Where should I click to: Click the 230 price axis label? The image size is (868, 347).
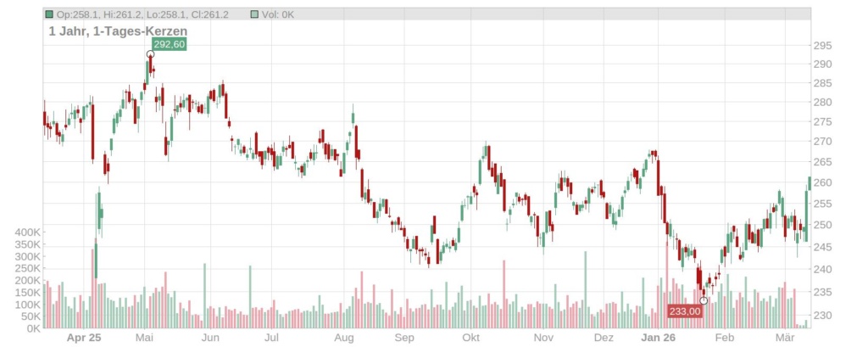822,316
